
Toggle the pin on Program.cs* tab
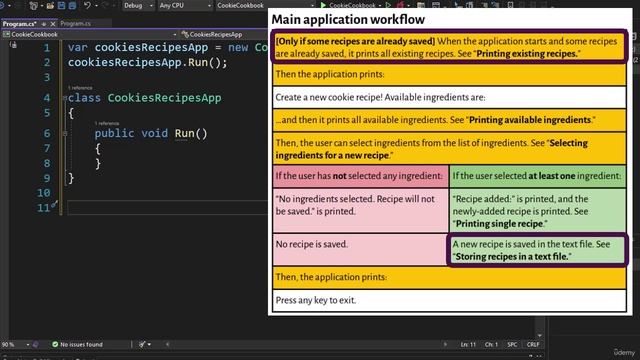click(x=44, y=24)
